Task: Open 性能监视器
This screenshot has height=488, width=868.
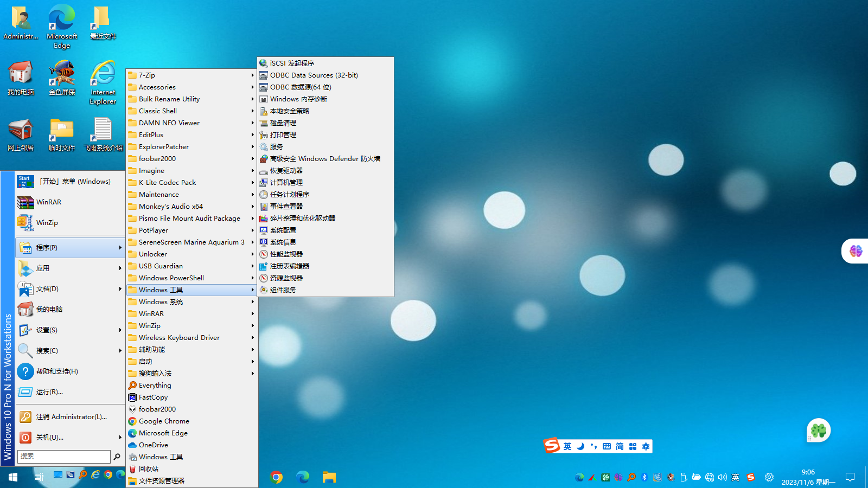Action: [325, 254]
